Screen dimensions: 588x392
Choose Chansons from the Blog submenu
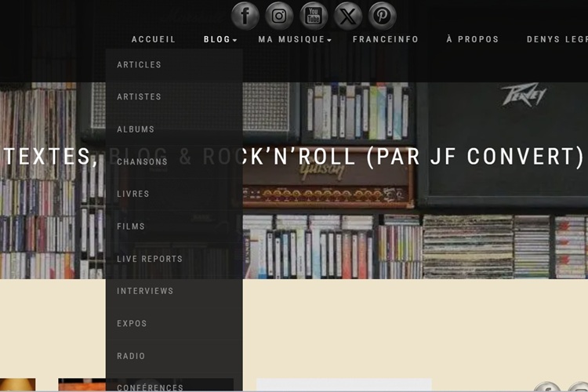point(174,162)
